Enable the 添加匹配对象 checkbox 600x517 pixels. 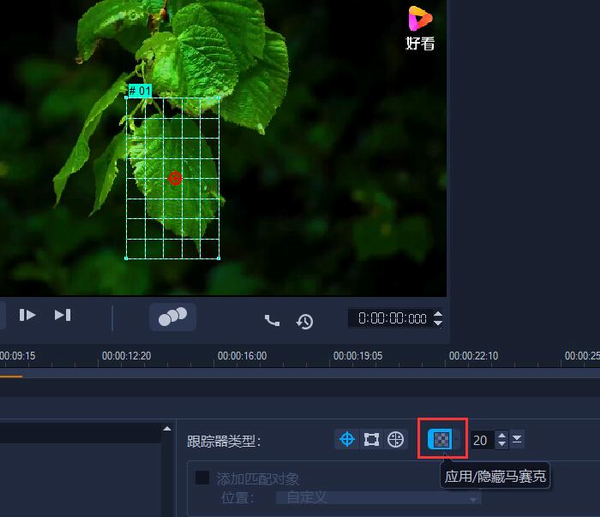coord(203,478)
